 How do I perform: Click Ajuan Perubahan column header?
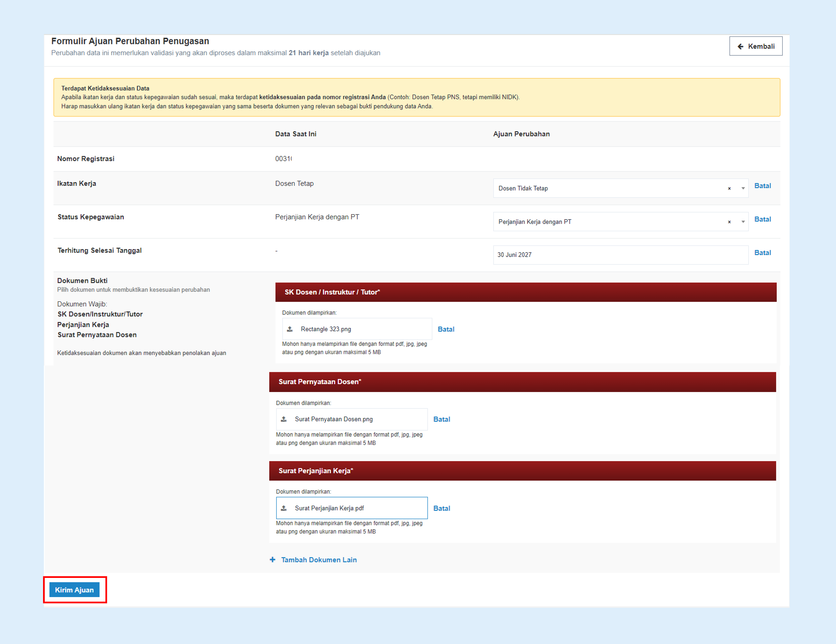(x=521, y=134)
